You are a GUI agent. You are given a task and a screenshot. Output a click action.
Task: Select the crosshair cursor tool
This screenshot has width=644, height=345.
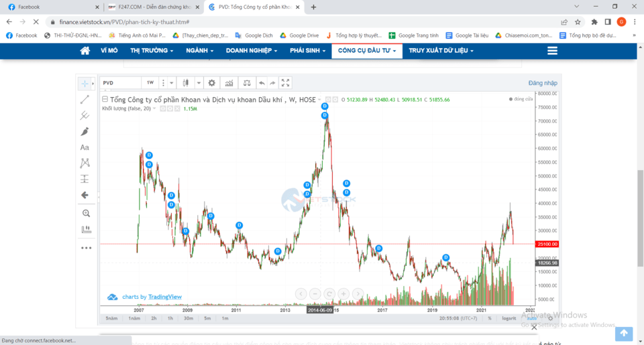click(85, 83)
